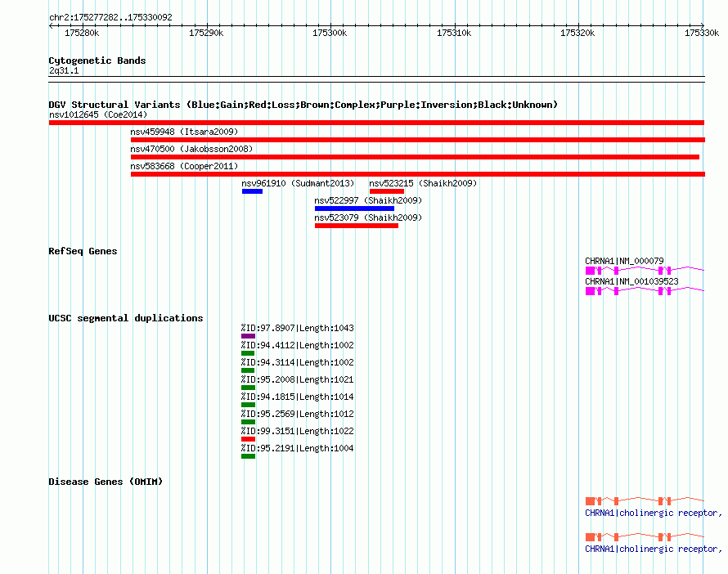Select the first orange OMIM CHRNA1 gene glyph
728x574 pixels.
(x=644, y=500)
